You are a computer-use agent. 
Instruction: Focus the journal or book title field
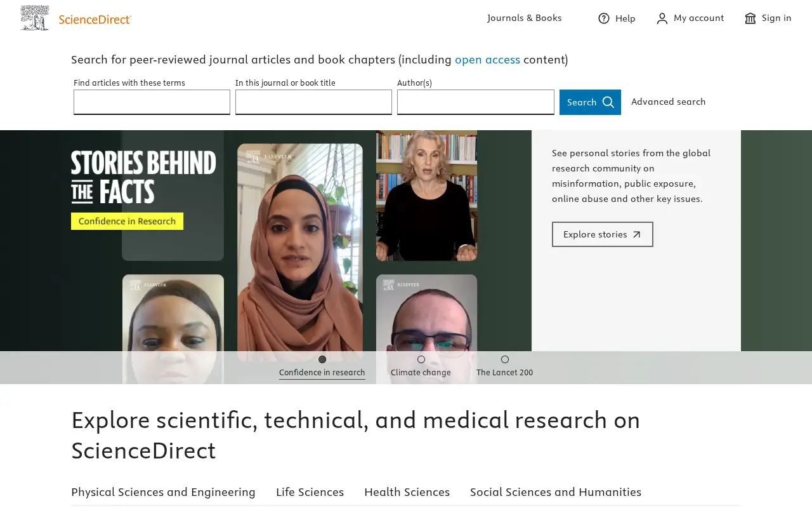coord(313,102)
